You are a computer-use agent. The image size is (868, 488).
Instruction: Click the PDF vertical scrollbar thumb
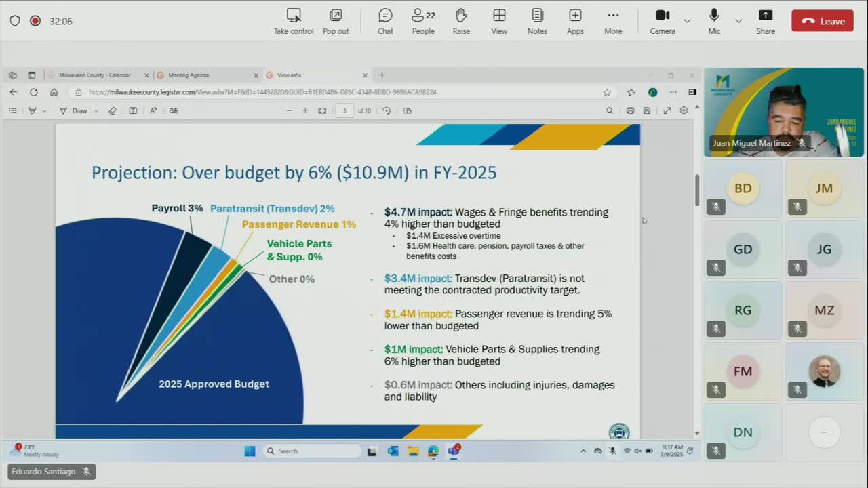696,190
